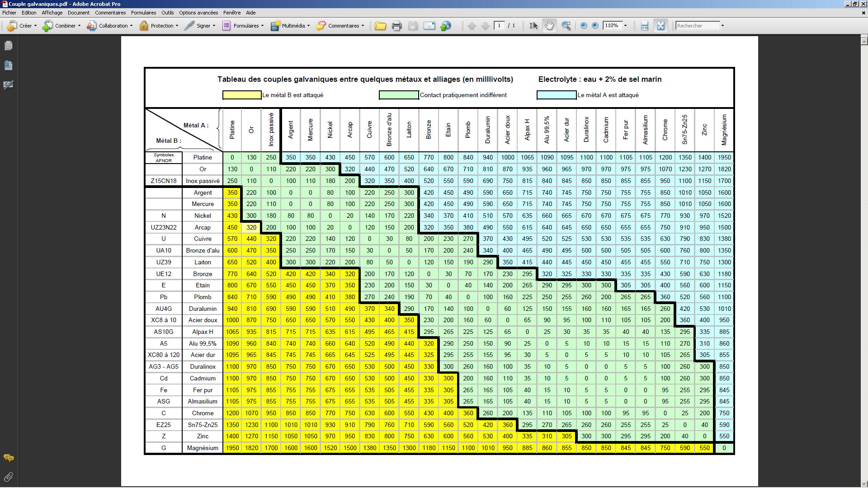This screenshot has height=488, width=868.
Task: Toggle the Comments list panel icon
Action: point(8,458)
